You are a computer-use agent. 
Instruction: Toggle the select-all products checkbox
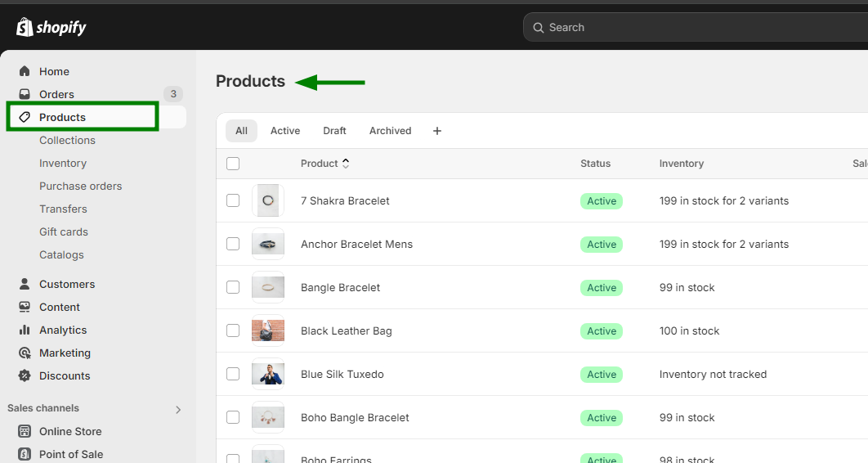(233, 164)
